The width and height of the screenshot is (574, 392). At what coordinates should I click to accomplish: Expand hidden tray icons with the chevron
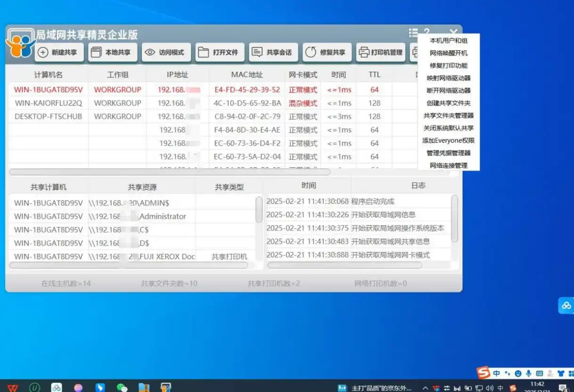click(x=426, y=388)
